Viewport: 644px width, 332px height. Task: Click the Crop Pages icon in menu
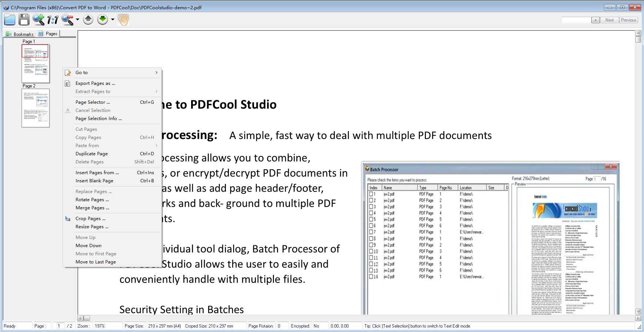(68, 219)
